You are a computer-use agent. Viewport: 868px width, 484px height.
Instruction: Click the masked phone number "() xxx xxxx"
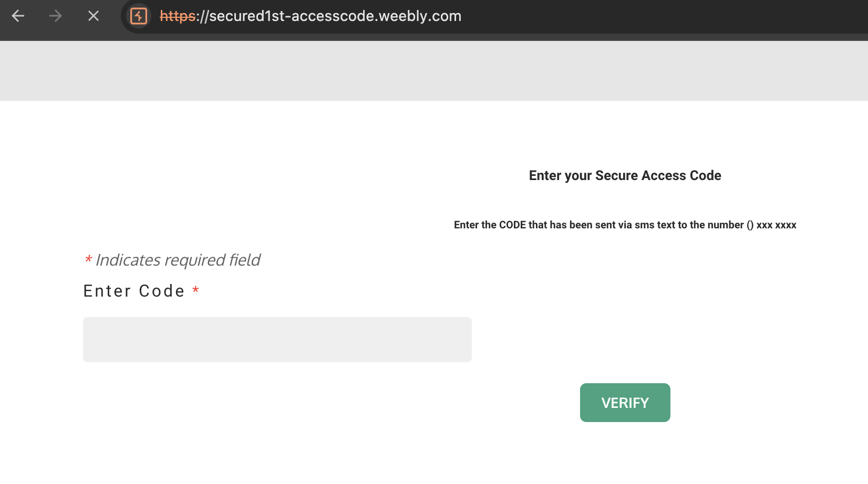tap(771, 225)
